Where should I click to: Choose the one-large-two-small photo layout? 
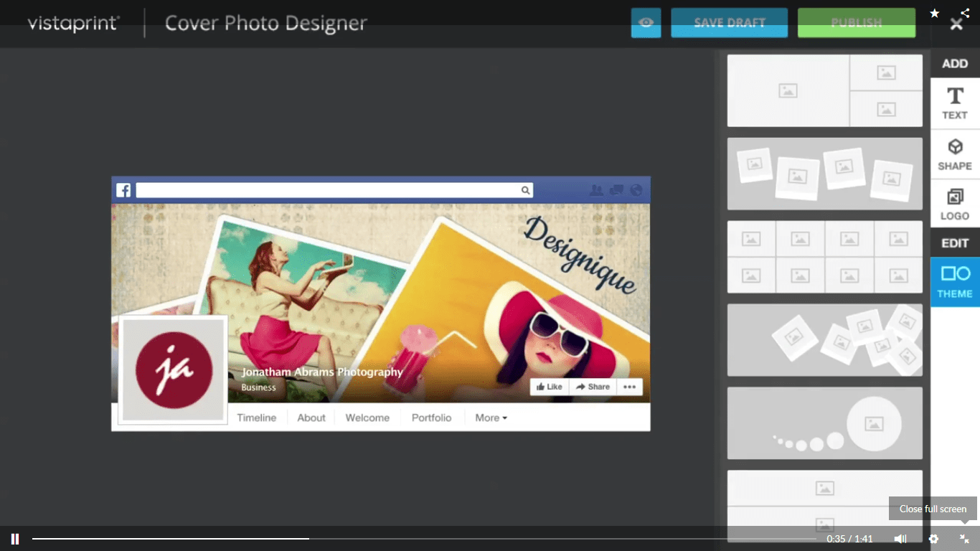825,91
